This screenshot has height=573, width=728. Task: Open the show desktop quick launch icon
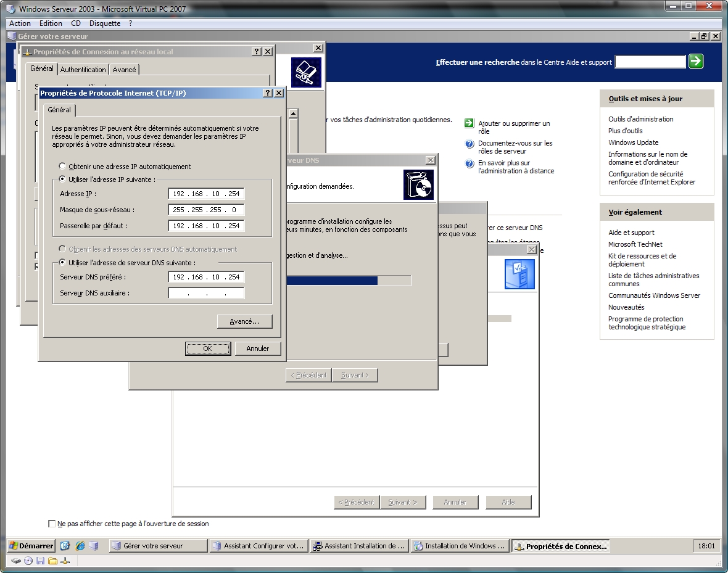pos(65,546)
